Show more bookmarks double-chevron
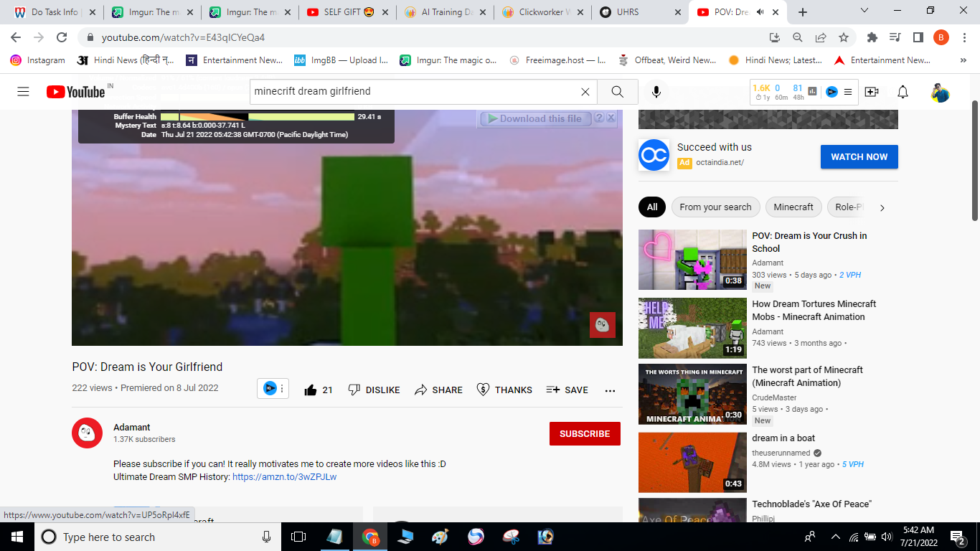980x551 pixels. click(x=963, y=60)
